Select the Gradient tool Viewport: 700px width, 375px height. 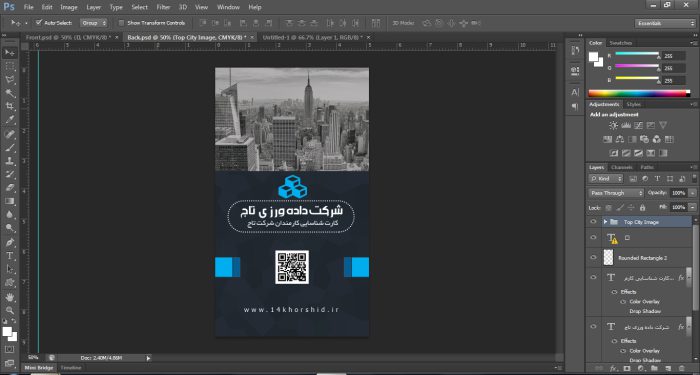point(9,201)
